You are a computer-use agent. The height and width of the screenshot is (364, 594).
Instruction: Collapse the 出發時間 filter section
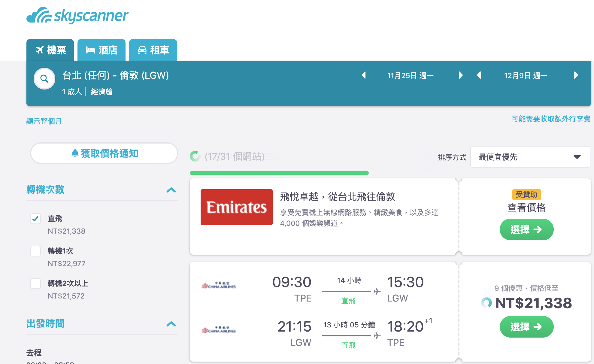click(171, 324)
